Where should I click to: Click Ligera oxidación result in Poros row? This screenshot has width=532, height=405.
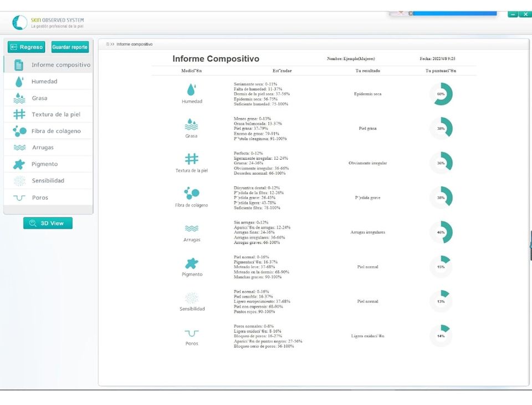tap(367, 336)
